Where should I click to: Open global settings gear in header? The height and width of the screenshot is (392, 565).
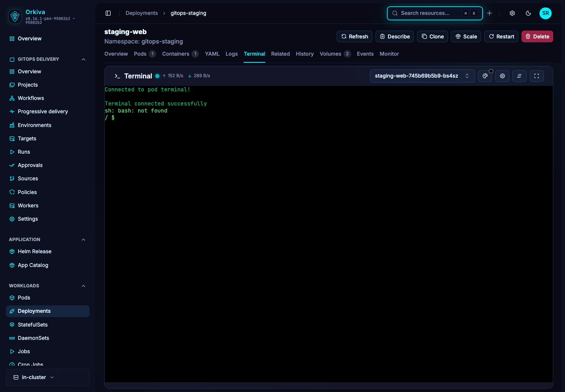(512, 13)
